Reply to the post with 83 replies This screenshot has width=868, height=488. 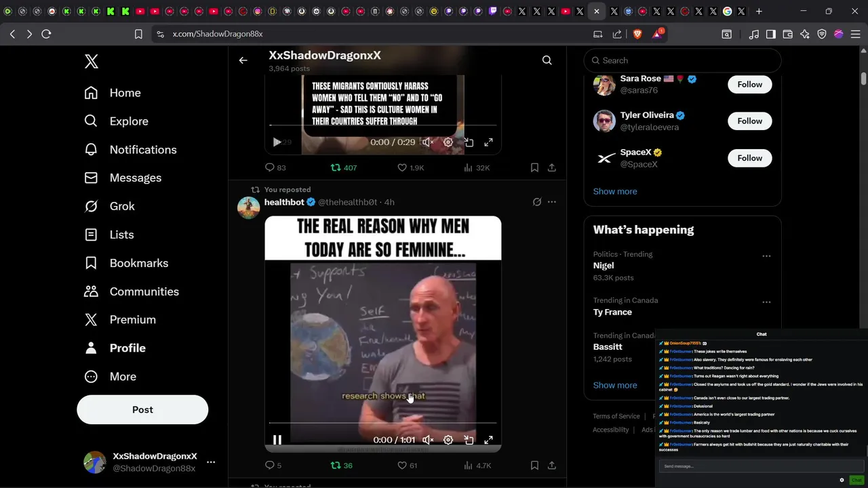click(275, 167)
